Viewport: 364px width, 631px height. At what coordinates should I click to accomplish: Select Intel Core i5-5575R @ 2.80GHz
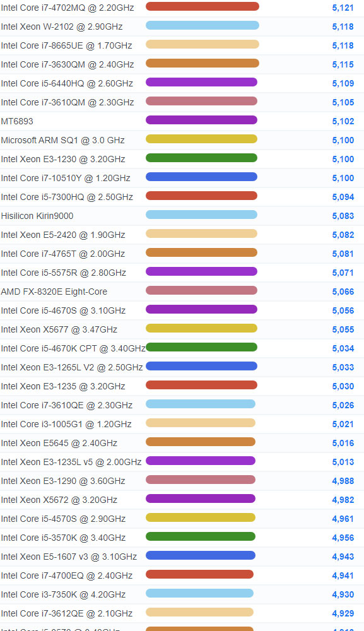pos(64,273)
